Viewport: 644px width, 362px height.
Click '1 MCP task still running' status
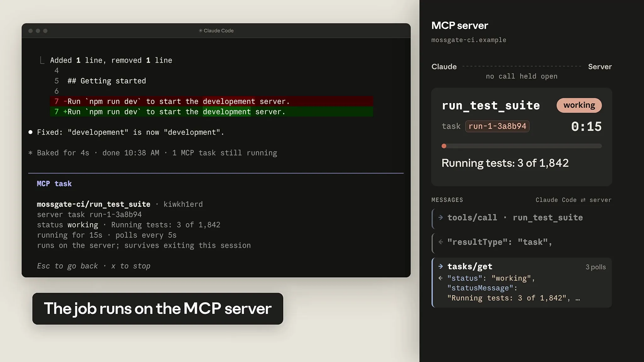(x=225, y=153)
